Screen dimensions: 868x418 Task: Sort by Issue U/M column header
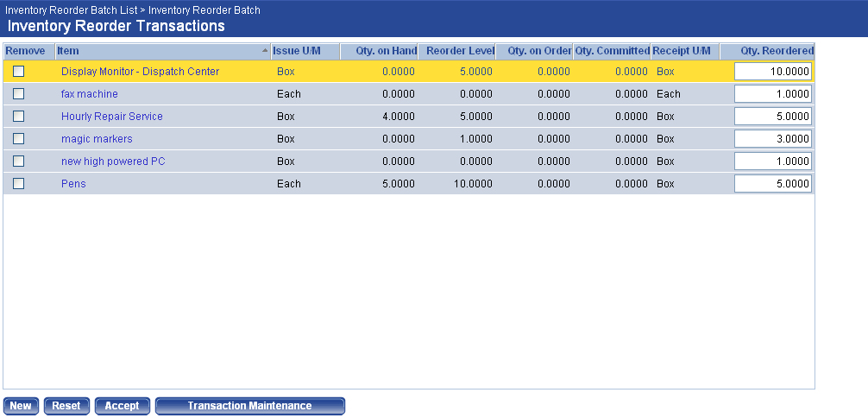tap(297, 51)
